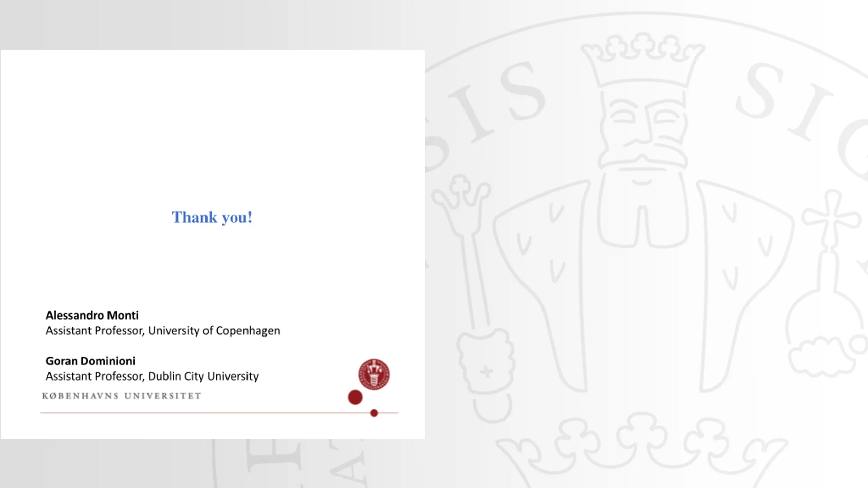Click the red University of Copenhagen seal

[x=374, y=374]
